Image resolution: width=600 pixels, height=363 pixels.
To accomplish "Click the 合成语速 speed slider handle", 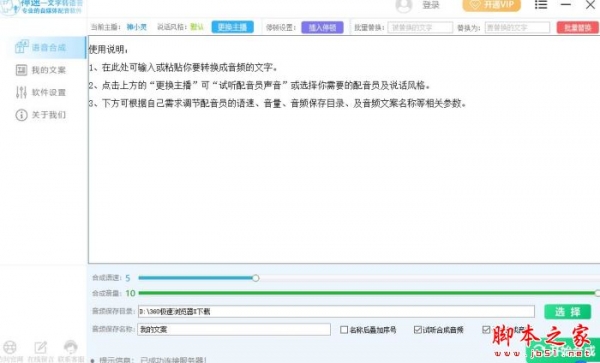I will coord(256,278).
